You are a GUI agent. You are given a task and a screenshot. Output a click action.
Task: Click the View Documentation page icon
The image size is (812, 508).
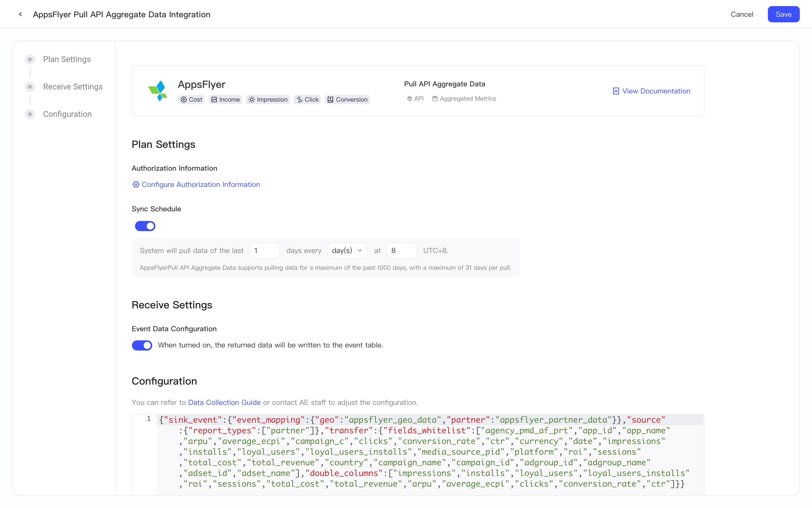tap(616, 91)
